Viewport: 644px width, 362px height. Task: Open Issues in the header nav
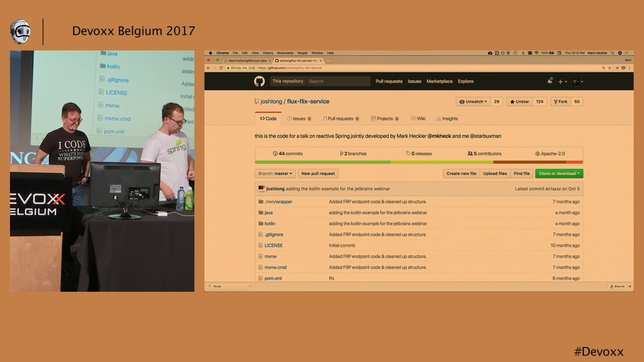[x=415, y=81]
